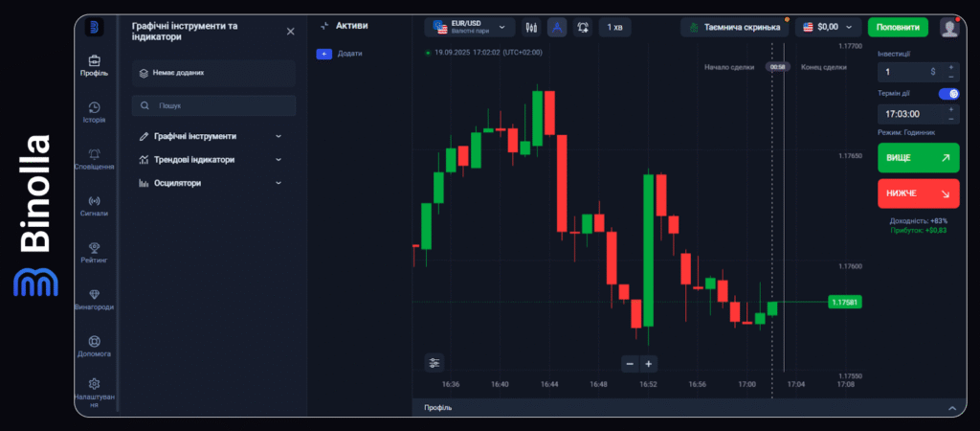Open the Винагороди diamond section
Image resolution: width=980 pixels, height=431 pixels.
pos(95,300)
